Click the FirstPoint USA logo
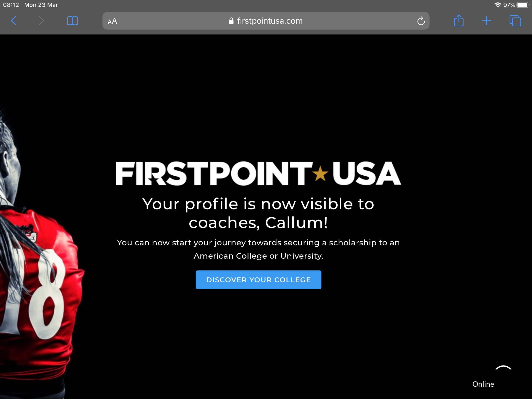Screen dimensions: 532x399 tap(258, 173)
